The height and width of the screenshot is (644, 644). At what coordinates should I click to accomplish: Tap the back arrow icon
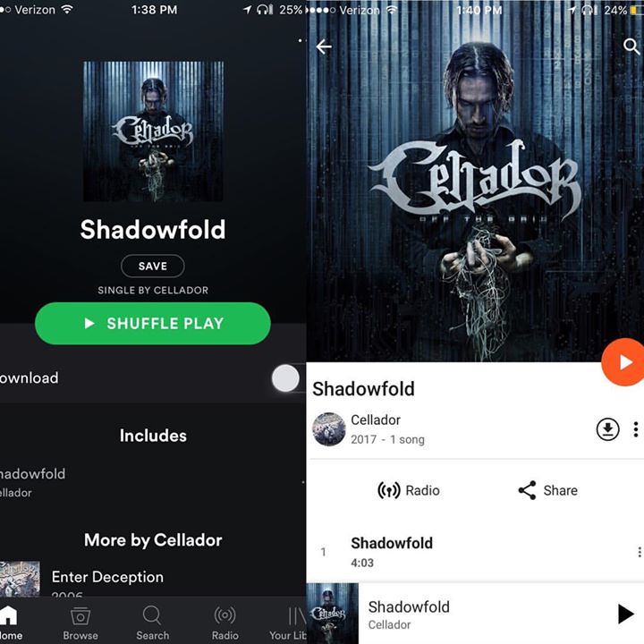[x=324, y=47]
